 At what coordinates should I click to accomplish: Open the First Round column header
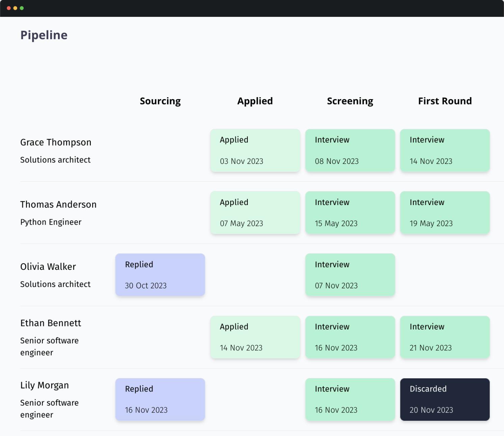pyautogui.click(x=445, y=101)
